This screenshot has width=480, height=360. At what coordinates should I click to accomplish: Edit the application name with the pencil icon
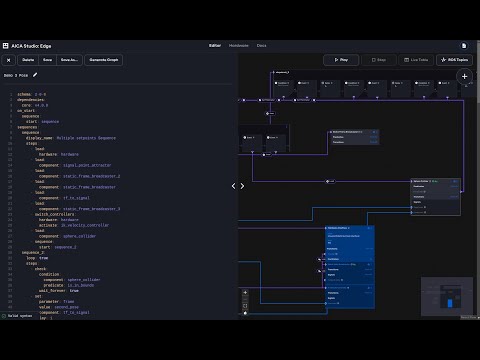click(x=35, y=75)
